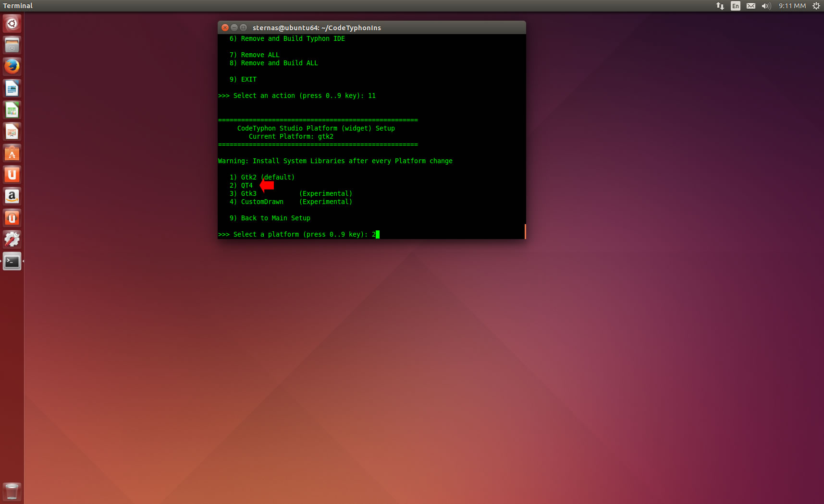Viewport: 824px width, 504px height.
Task: Open session power gear menu
Action: tap(816, 6)
